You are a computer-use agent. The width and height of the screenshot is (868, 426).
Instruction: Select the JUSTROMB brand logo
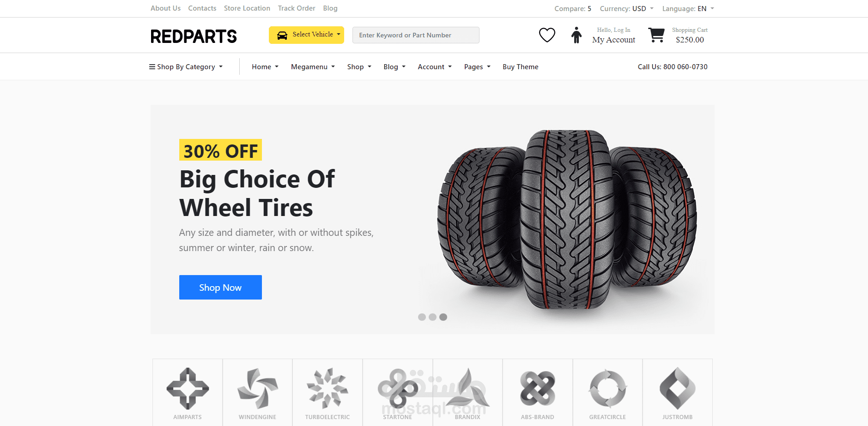click(678, 389)
